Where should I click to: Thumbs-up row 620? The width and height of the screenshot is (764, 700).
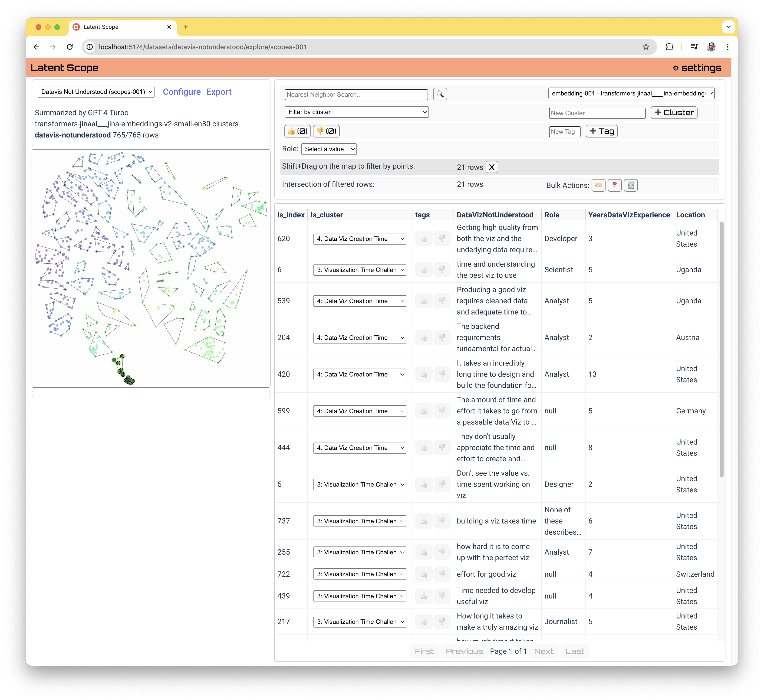click(x=424, y=239)
